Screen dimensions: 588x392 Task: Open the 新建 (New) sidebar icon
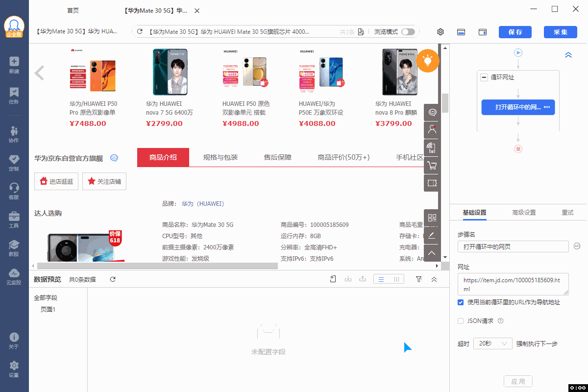point(14,65)
